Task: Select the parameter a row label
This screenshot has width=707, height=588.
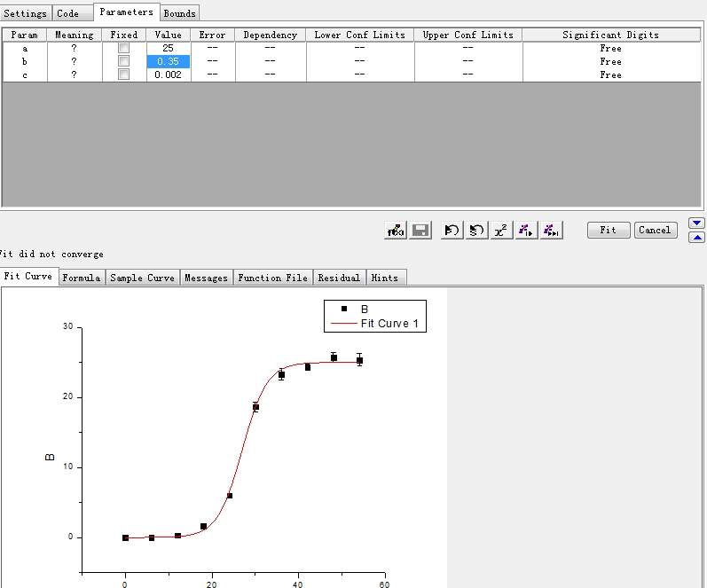Action: [x=24, y=48]
